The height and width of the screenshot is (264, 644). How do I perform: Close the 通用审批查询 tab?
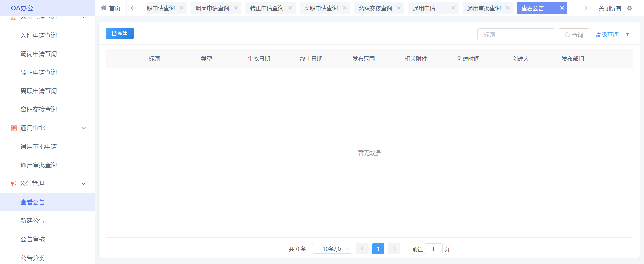(507, 8)
